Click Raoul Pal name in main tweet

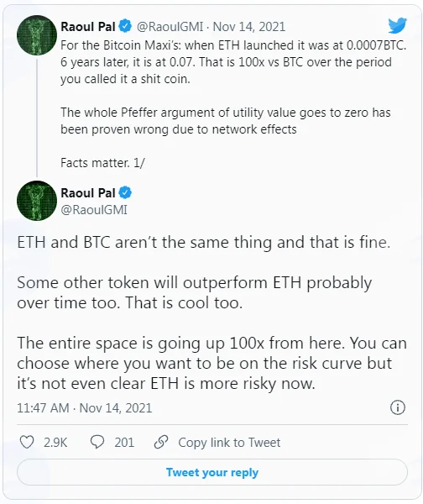tap(88, 193)
